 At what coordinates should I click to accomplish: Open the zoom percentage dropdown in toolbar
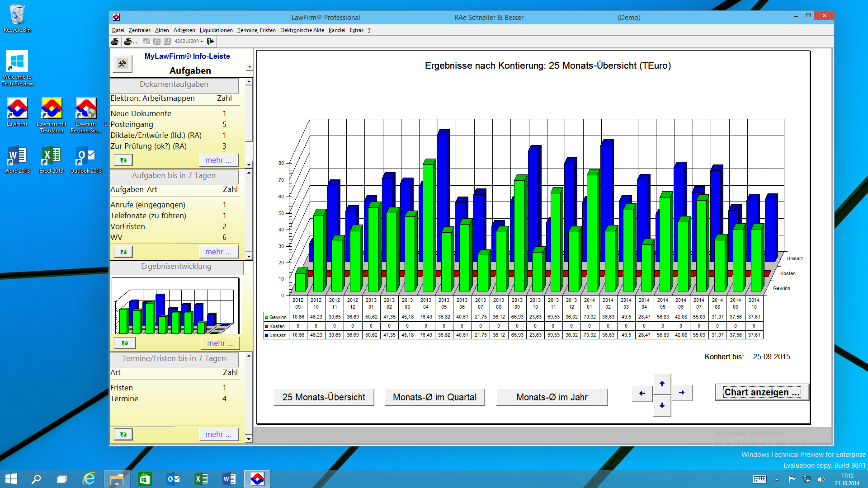pos(202,42)
